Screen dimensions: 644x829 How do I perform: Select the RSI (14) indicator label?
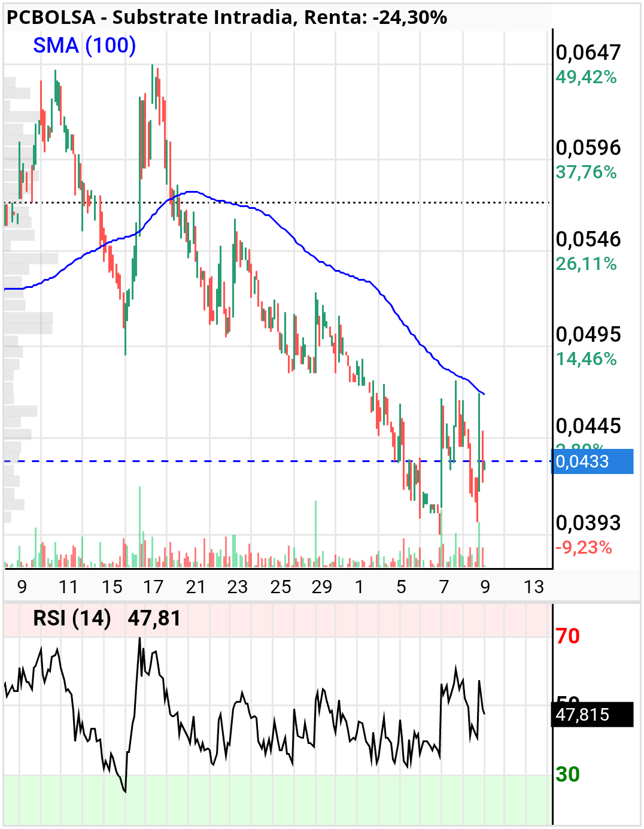[72, 618]
